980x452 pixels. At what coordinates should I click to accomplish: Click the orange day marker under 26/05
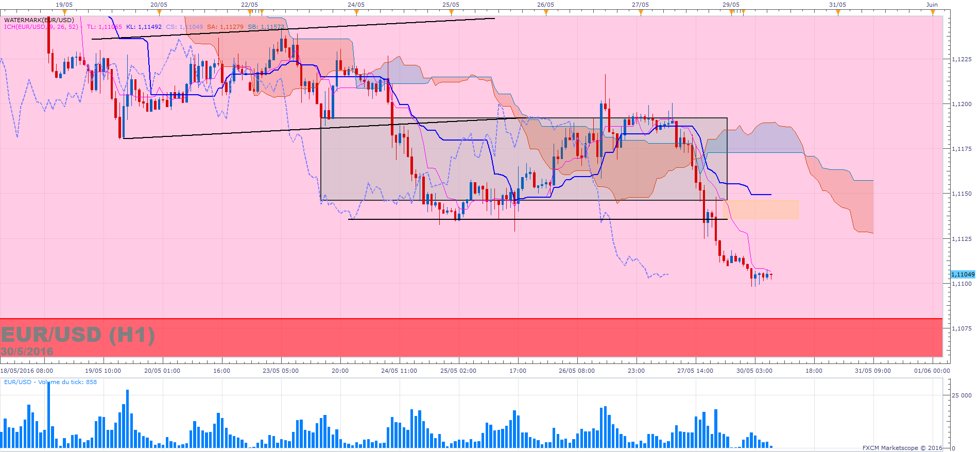[546, 12]
